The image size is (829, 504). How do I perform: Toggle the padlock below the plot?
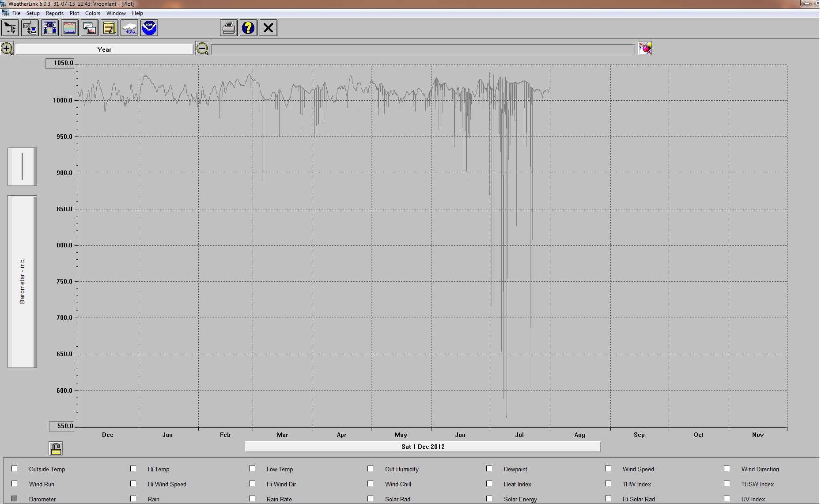(x=56, y=448)
